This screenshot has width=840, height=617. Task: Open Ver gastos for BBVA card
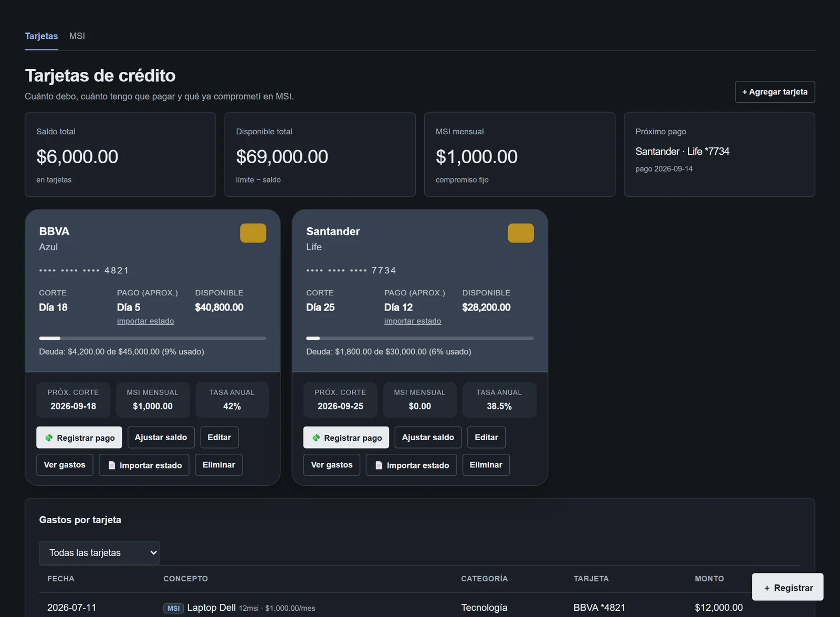point(65,465)
